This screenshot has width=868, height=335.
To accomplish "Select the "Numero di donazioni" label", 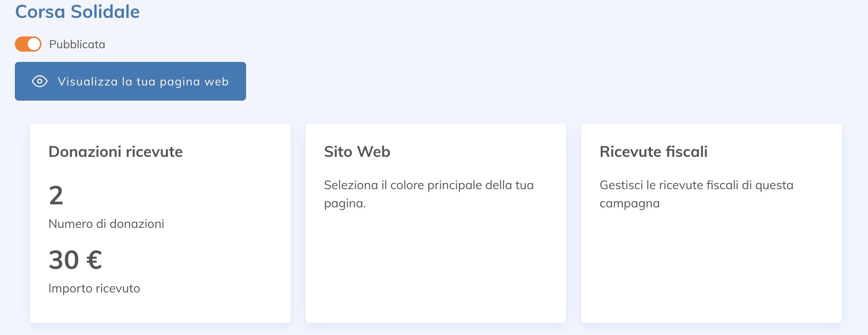I will pos(106,224).
